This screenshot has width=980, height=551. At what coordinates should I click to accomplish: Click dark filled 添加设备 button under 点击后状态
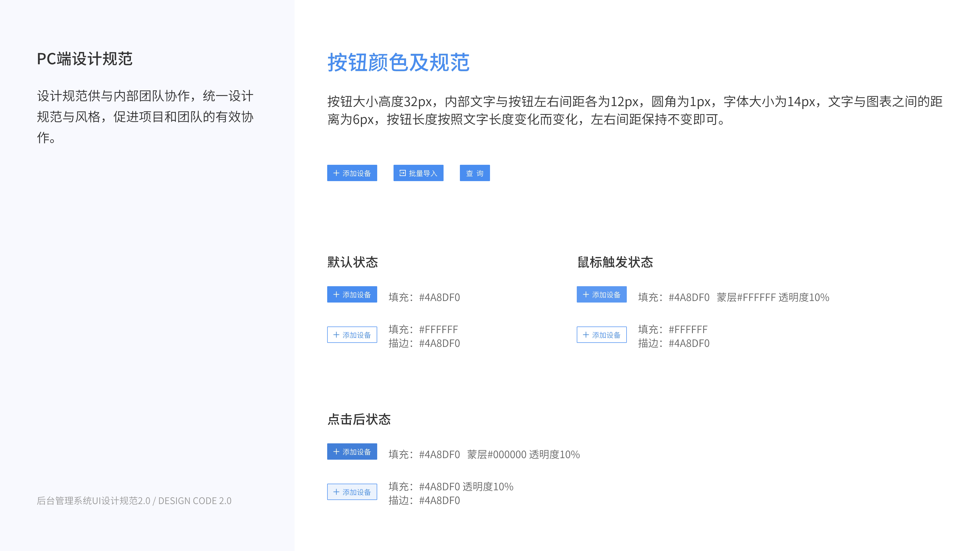click(x=352, y=451)
